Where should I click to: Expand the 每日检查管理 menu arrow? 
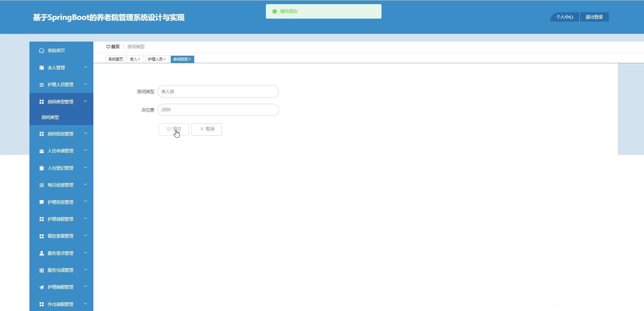click(x=86, y=185)
